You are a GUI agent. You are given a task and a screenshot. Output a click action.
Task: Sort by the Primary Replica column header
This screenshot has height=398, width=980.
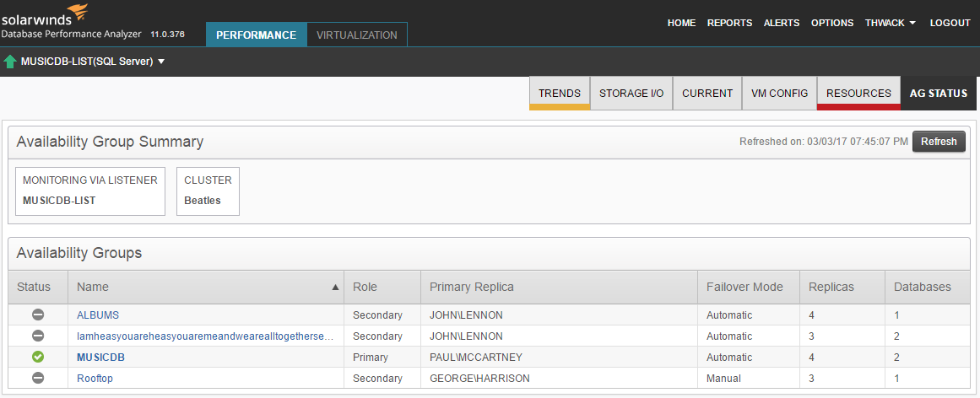[559, 287]
